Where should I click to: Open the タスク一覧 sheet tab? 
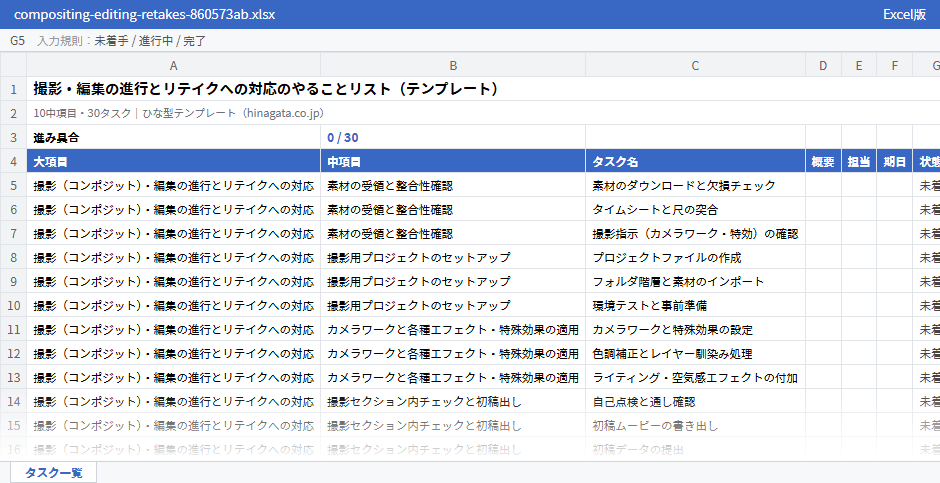pyautogui.click(x=53, y=472)
